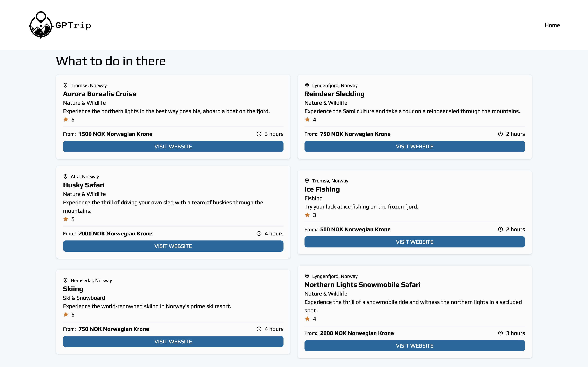Visit website for the Skiing activity
This screenshot has width=588, height=367.
coord(173,341)
